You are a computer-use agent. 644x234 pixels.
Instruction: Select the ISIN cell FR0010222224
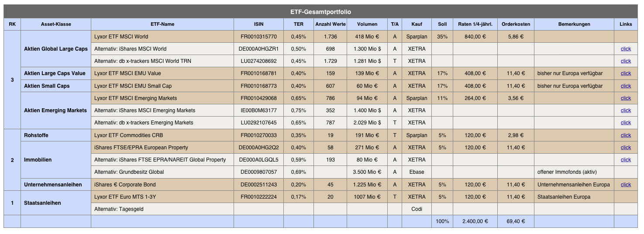point(258,197)
